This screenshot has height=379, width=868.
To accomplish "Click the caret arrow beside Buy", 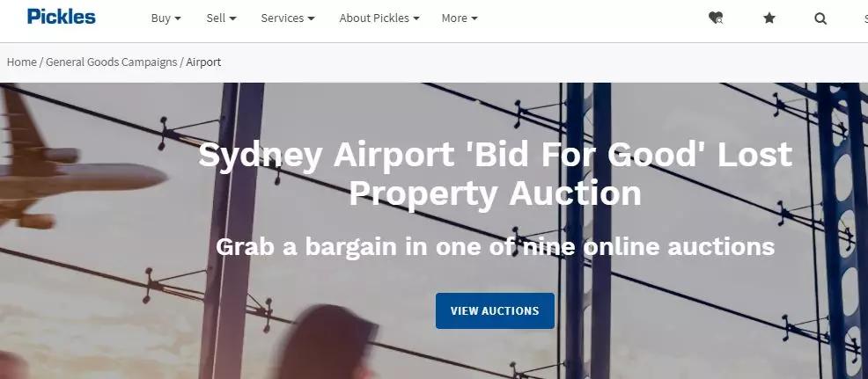I will [x=178, y=18].
